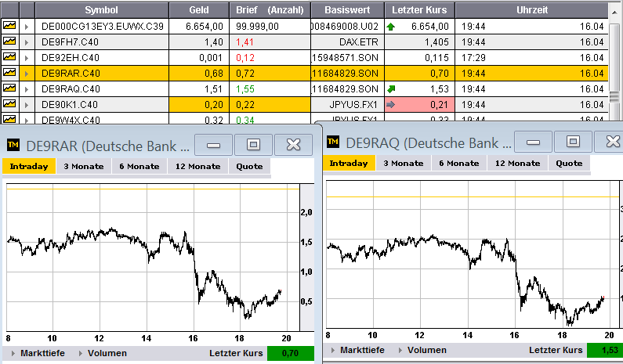Select Intraday tab in DE9RAR window
This screenshot has height=364, width=623.
click(x=29, y=166)
